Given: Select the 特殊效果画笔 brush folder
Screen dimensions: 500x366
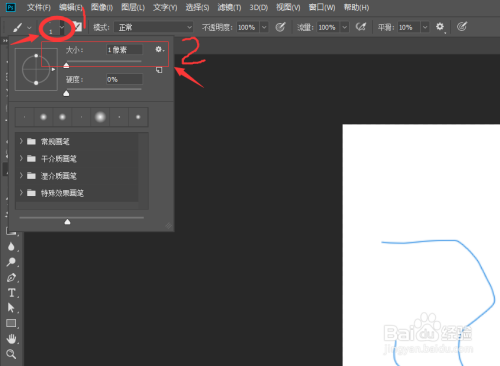Looking at the screenshot, I should [x=77, y=193].
